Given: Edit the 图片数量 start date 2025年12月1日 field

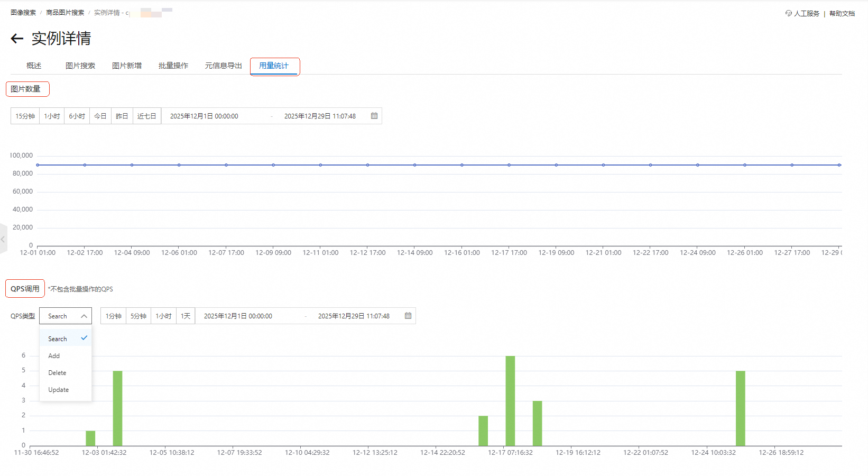Looking at the screenshot, I should [x=204, y=116].
